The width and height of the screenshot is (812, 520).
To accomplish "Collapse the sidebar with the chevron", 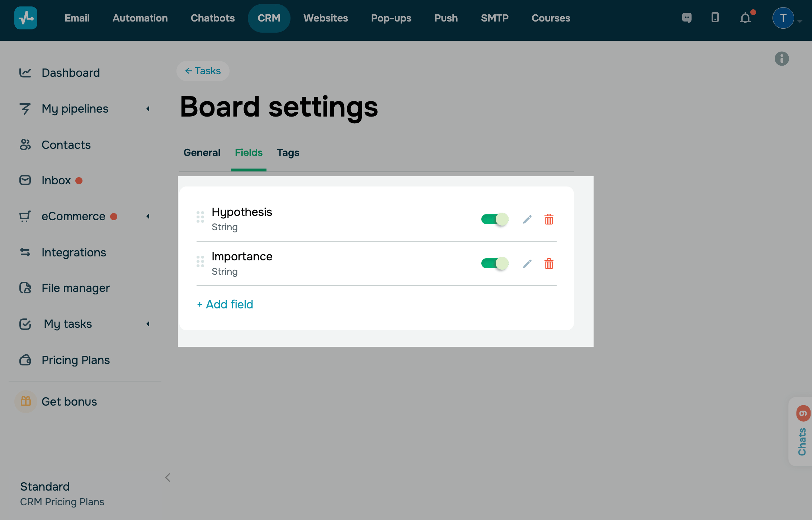I will (167, 477).
